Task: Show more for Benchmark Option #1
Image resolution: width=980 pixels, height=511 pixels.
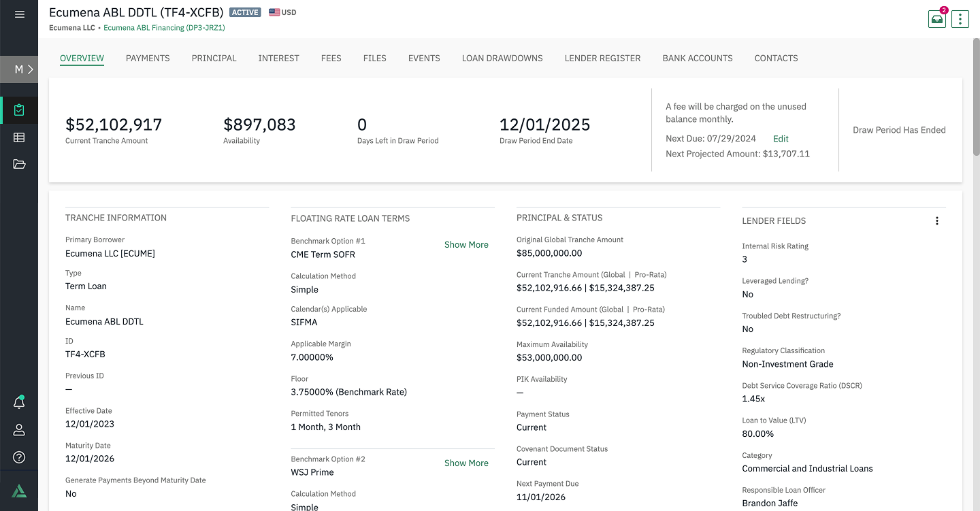Action: (466, 245)
